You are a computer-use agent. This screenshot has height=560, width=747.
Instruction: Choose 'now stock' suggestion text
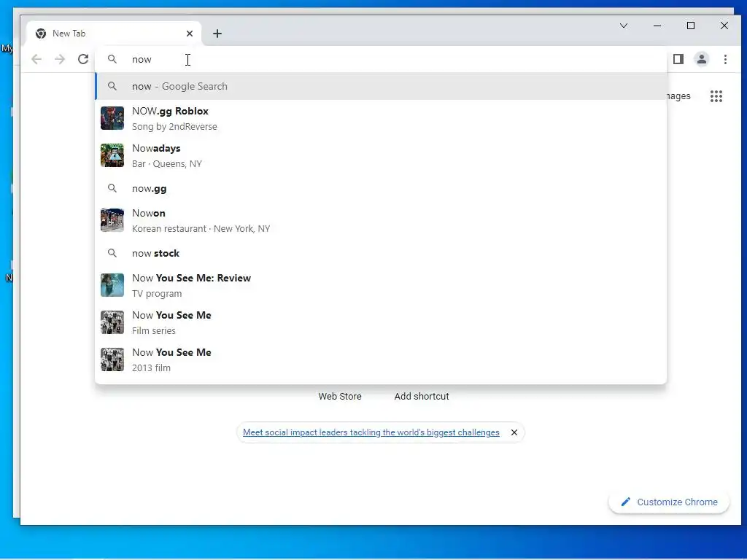(x=156, y=253)
